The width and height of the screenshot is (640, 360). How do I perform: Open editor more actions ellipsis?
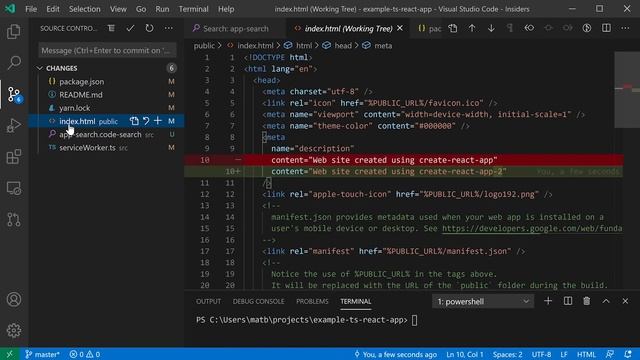(x=625, y=28)
